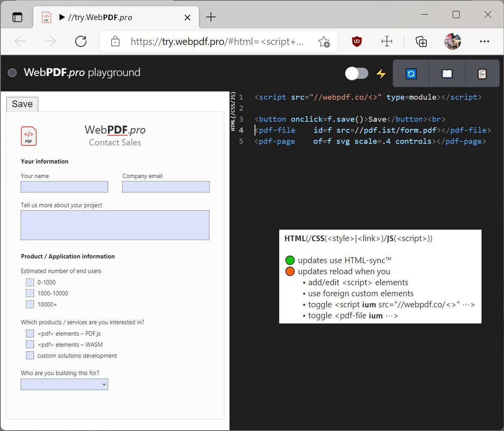Click the PDF logo on the contact form
The image size is (504, 431).
point(28,136)
